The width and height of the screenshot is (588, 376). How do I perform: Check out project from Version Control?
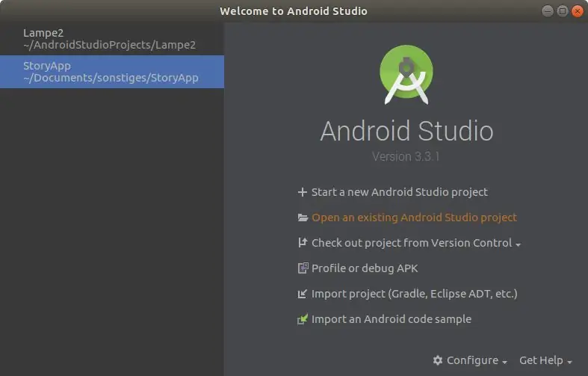(x=412, y=243)
